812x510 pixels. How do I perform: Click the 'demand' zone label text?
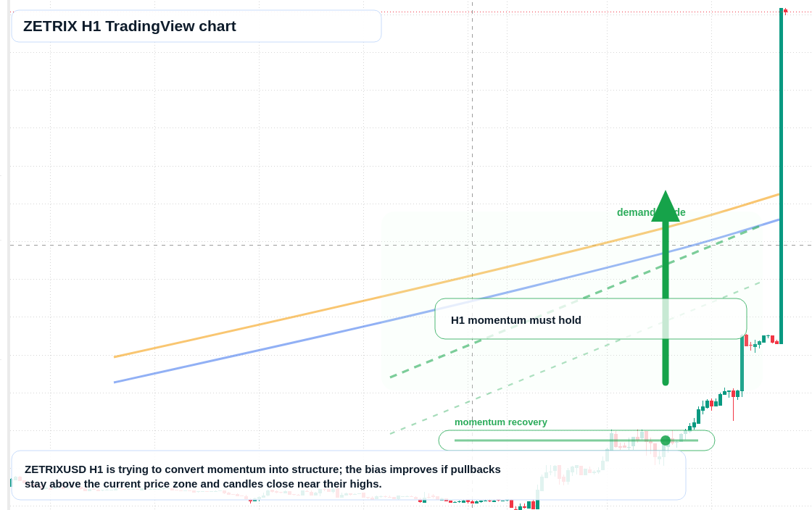click(x=651, y=212)
